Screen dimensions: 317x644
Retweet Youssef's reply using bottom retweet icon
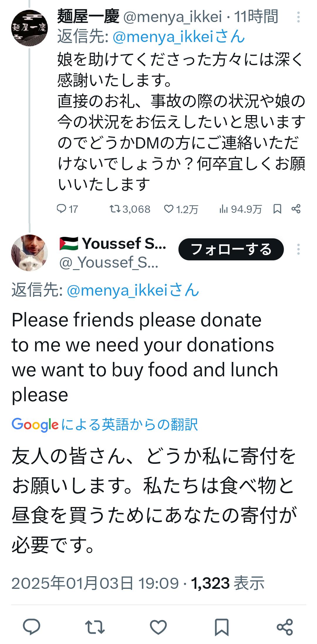(x=95, y=627)
